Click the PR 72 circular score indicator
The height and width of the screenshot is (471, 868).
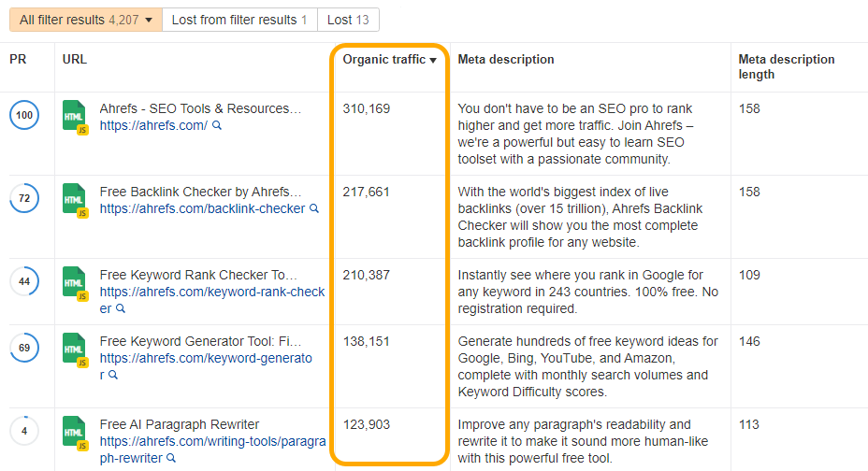(24, 199)
